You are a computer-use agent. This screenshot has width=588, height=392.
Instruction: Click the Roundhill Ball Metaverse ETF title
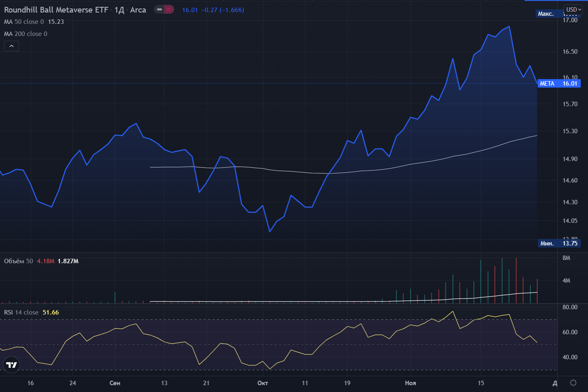point(56,10)
